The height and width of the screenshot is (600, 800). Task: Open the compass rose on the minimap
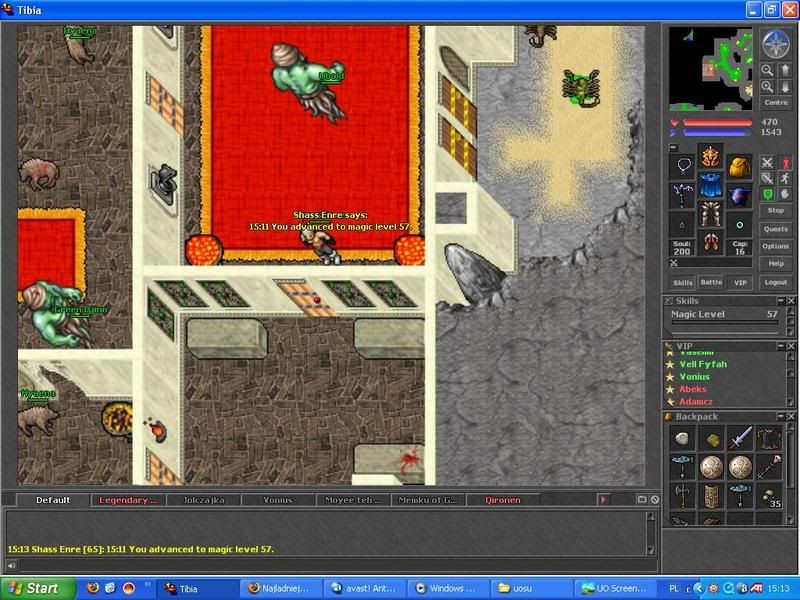coord(776,44)
